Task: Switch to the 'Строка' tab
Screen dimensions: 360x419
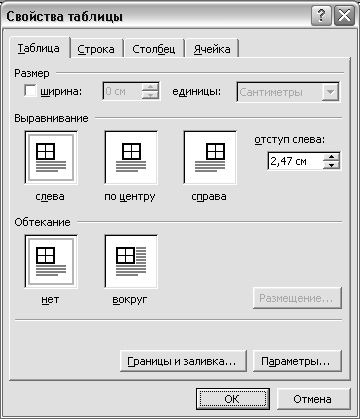Action: tap(96, 49)
